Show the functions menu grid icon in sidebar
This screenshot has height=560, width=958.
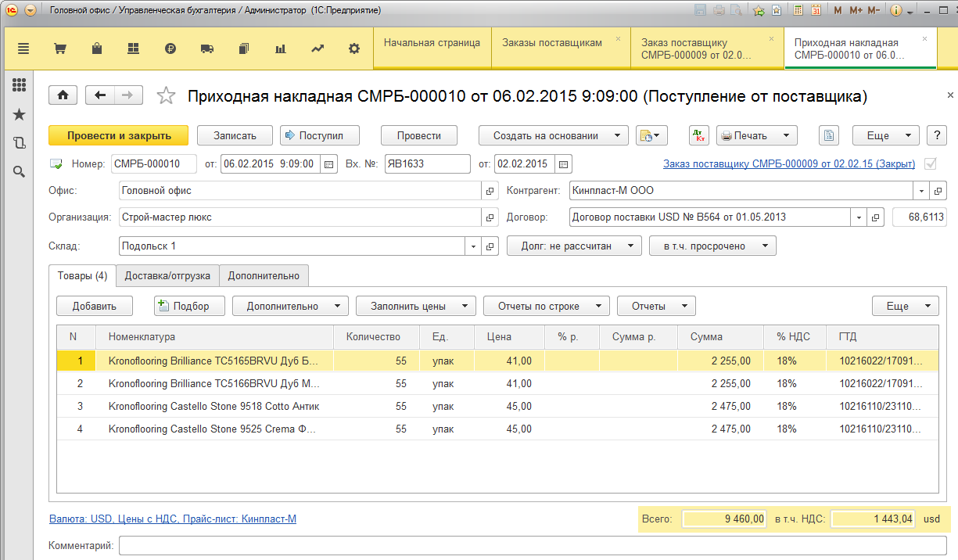tap(20, 86)
